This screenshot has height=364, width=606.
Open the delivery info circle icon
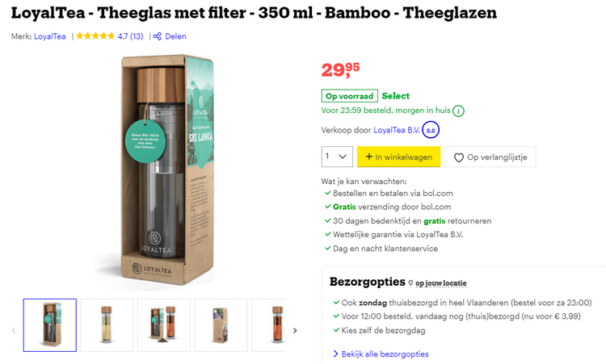click(x=458, y=111)
